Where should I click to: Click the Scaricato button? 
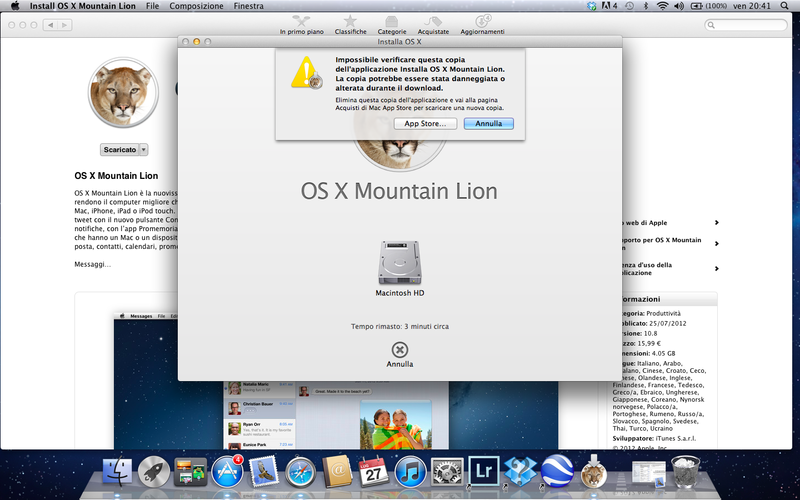pyautogui.click(x=119, y=149)
